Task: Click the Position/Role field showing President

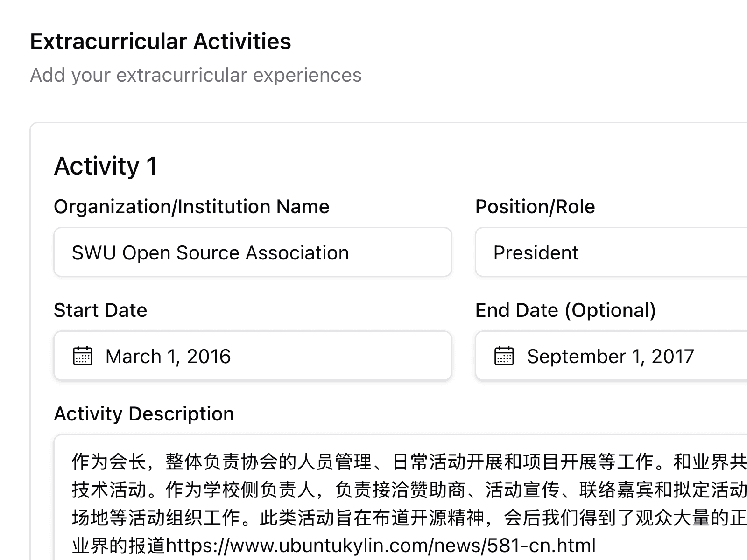Action: [607, 252]
